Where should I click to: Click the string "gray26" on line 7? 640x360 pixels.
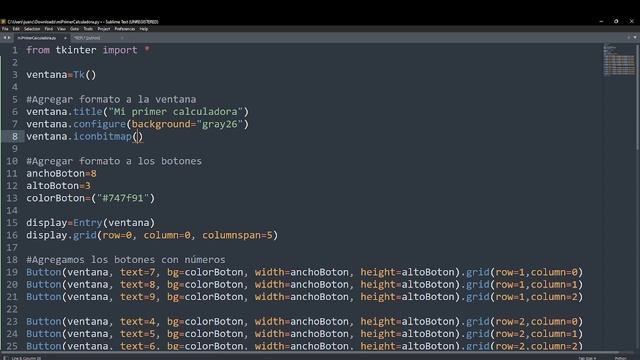(220, 124)
